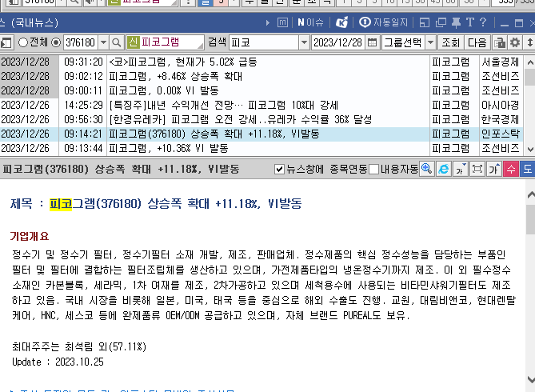The image size is (535, 392).
Task: Click the 검색 input field containing 피코
Action: pos(264,42)
